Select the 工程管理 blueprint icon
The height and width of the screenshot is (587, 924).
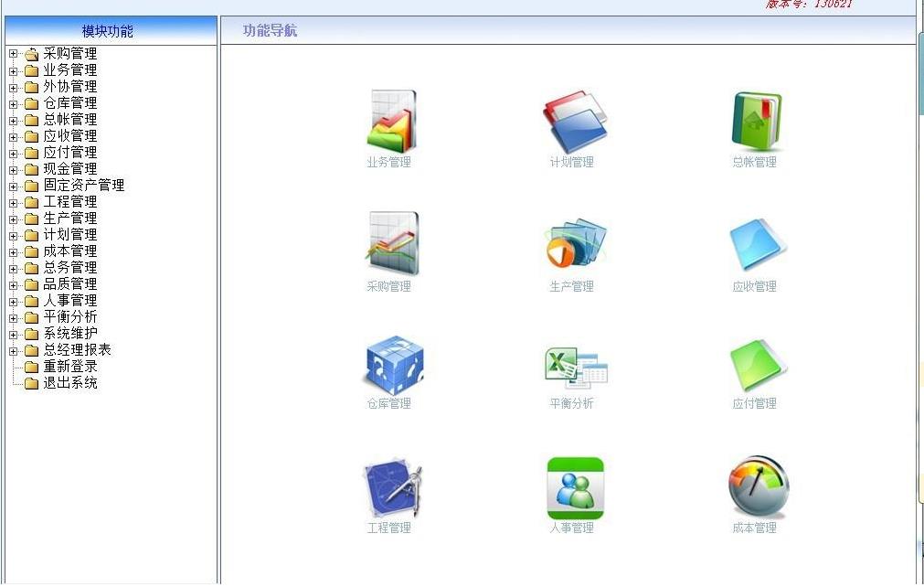tap(392, 488)
